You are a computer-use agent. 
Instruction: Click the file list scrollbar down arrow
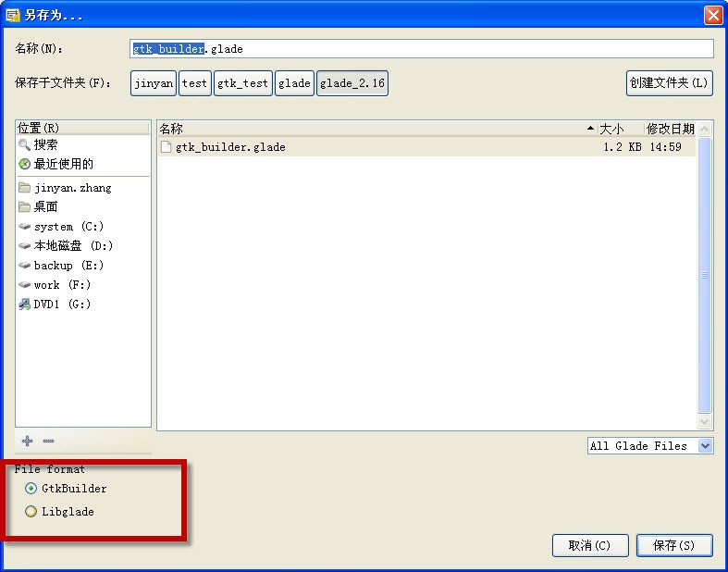[x=704, y=421]
